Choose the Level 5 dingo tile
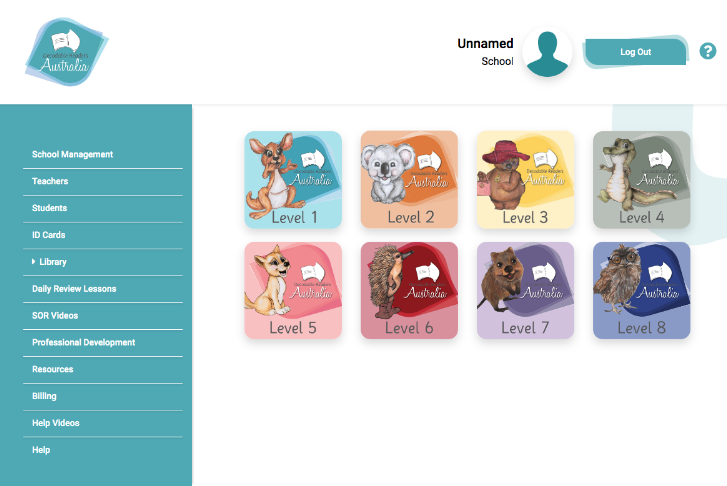The height and width of the screenshot is (486, 727). pos(293,290)
